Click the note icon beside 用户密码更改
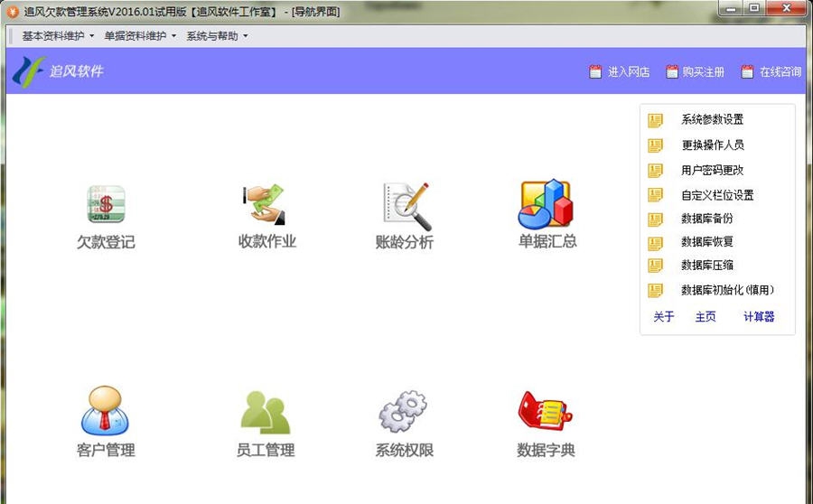The image size is (813, 504). coord(656,170)
